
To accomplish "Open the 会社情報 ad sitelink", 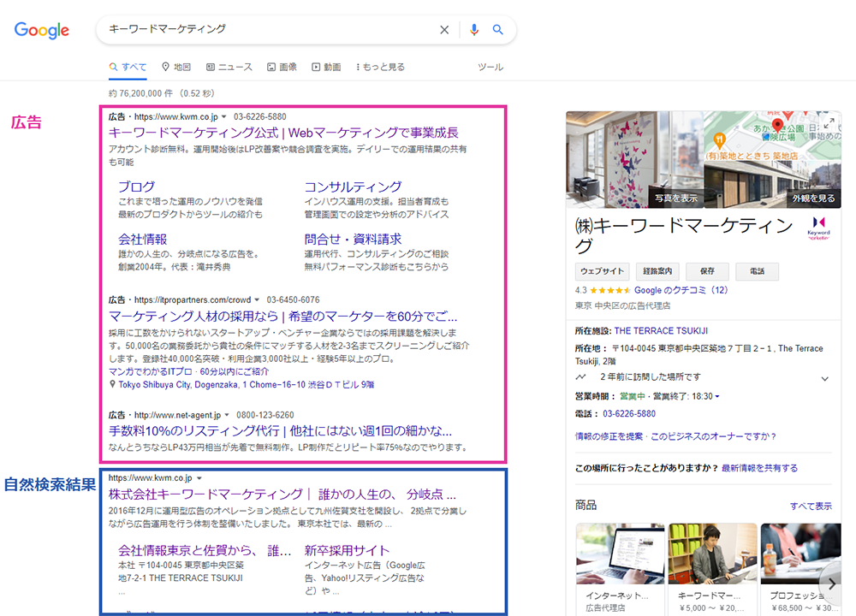I will tap(142, 239).
